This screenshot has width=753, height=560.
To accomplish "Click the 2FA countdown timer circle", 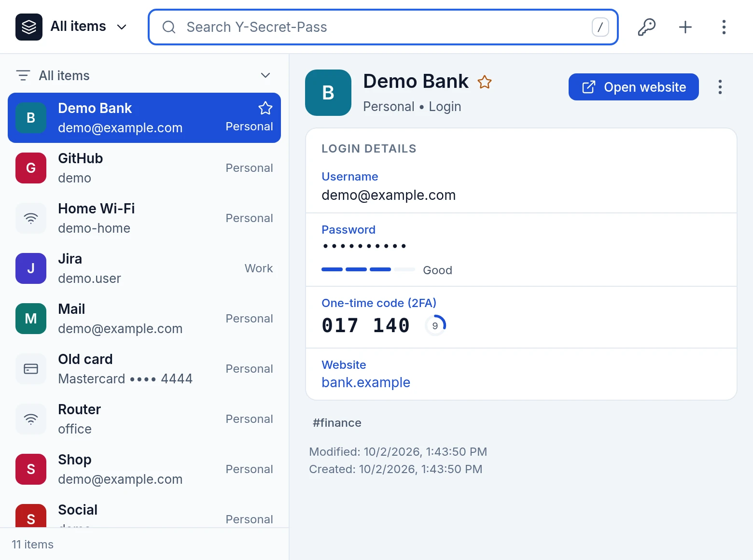I will point(435,325).
